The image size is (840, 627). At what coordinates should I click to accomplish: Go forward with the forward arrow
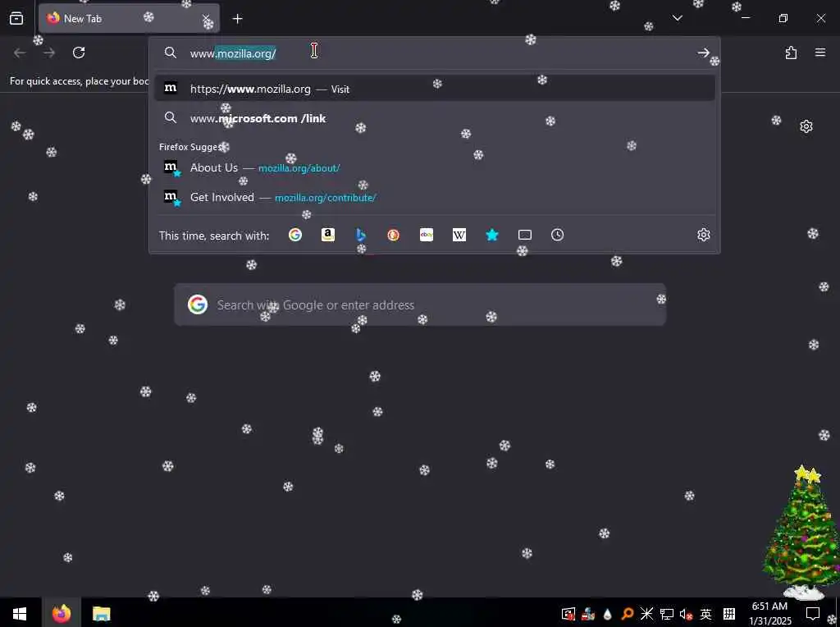click(49, 53)
